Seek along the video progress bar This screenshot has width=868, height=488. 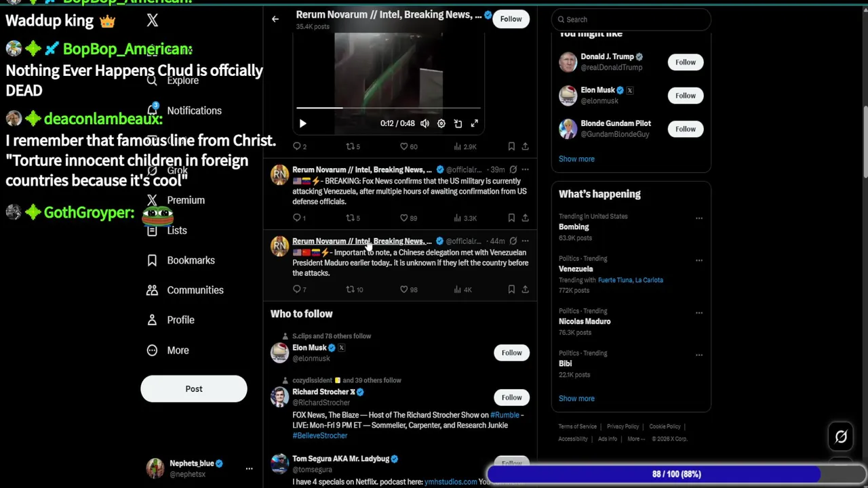click(x=389, y=108)
